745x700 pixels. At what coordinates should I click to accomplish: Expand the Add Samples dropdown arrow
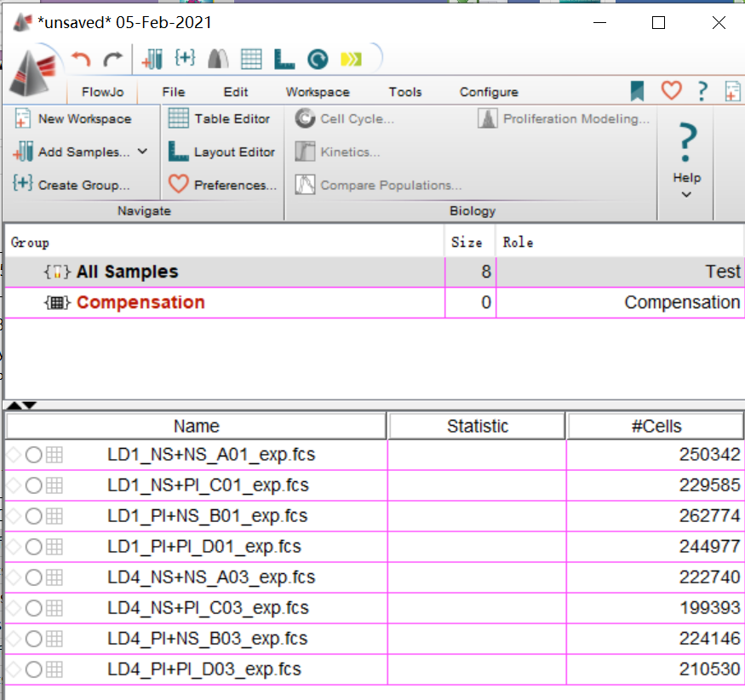click(x=142, y=152)
